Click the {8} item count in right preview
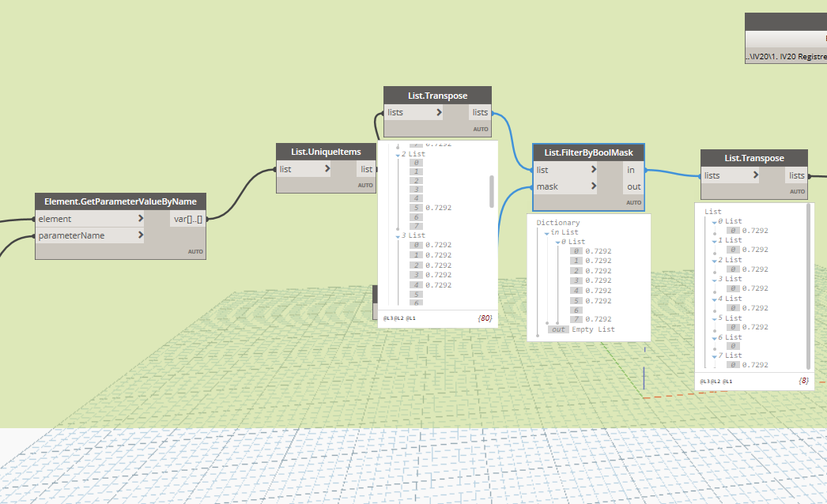Image resolution: width=827 pixels, height=504 pixels. click(x=803, y=380)
